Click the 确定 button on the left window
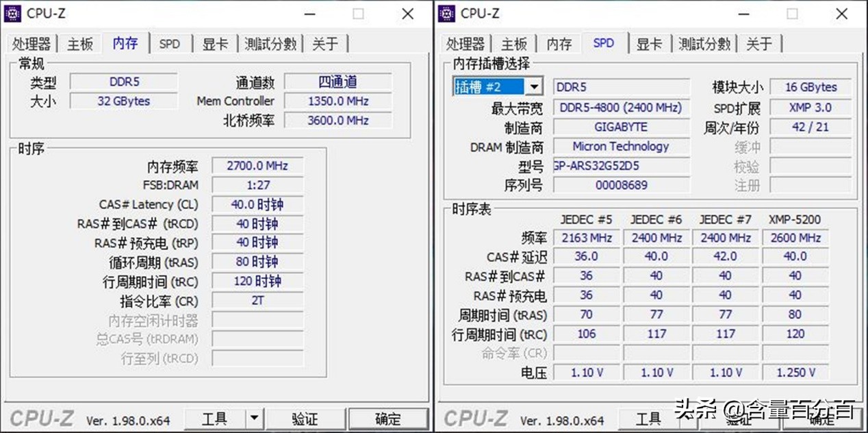Image resolution: width=868 pixels, height=433 pixels. pyautogui.click(x=387, y=418)
